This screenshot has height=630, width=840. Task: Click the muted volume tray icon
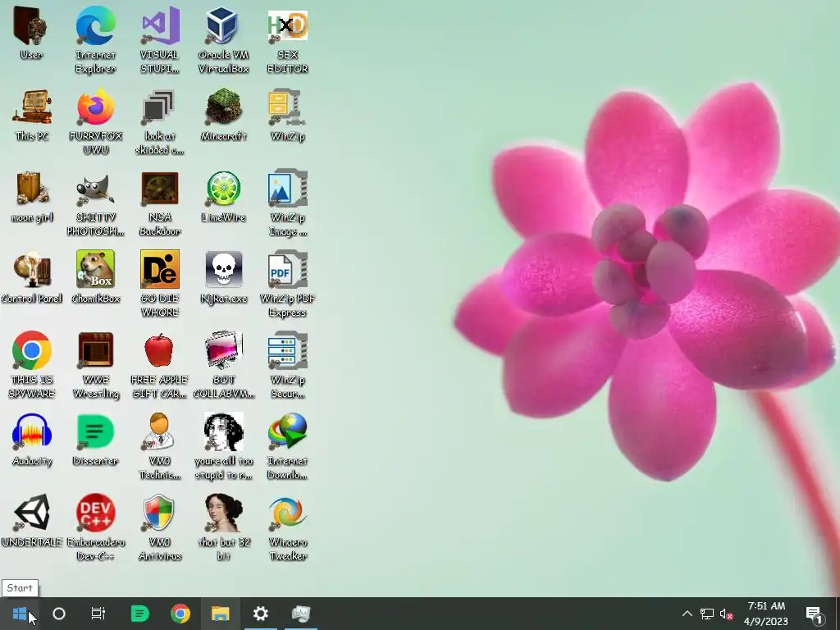click(x=726, y=614)
